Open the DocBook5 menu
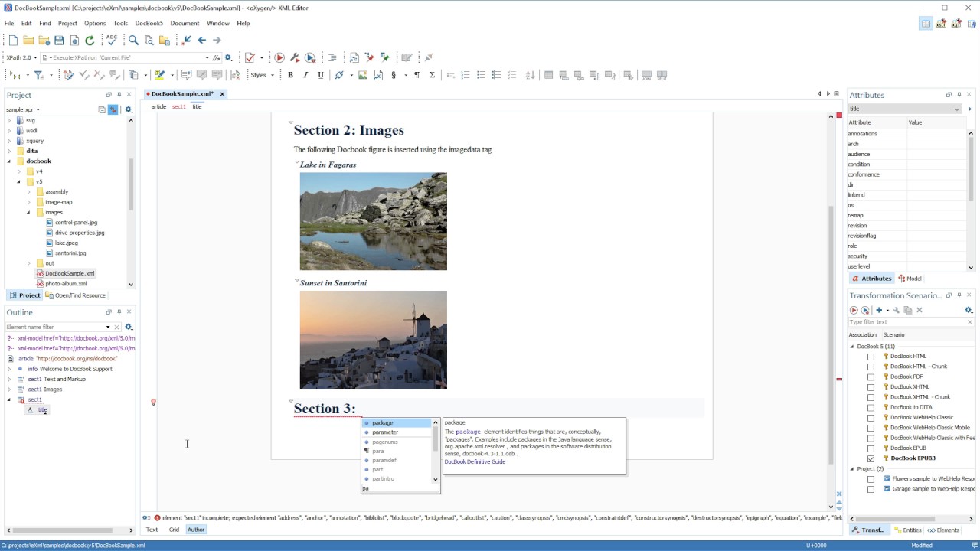980x551 pixels. click(x=149, y=23)
